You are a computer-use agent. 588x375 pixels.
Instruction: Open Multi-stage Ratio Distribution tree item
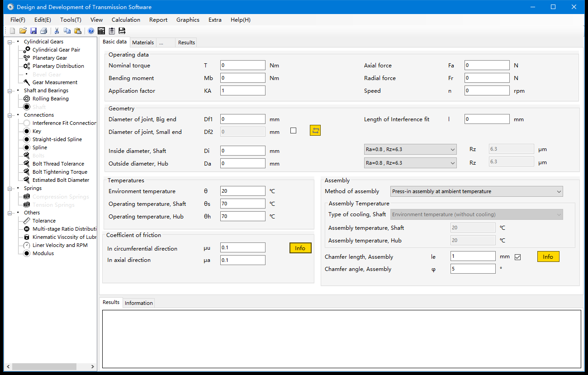(64, 229)
